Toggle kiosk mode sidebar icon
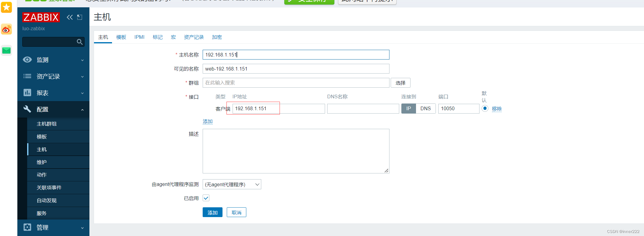This screenshot has height=236, width=644. (x=80, y=17)
